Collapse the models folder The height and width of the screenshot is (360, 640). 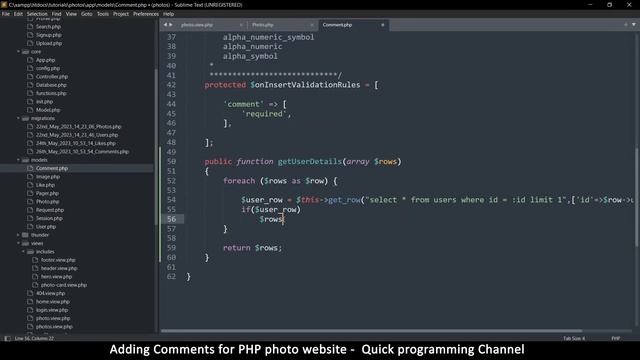(x=18, y=160)
